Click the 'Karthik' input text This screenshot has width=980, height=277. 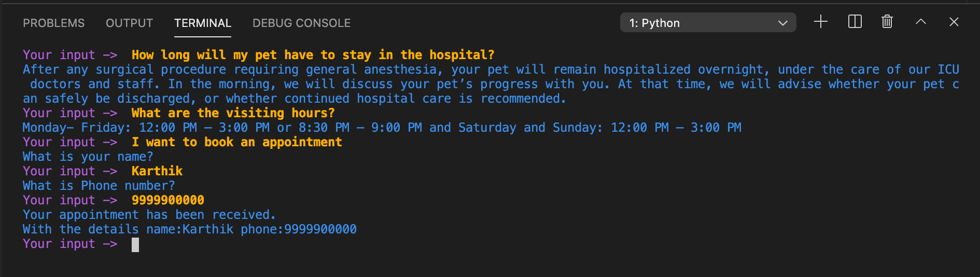(157, 171)
